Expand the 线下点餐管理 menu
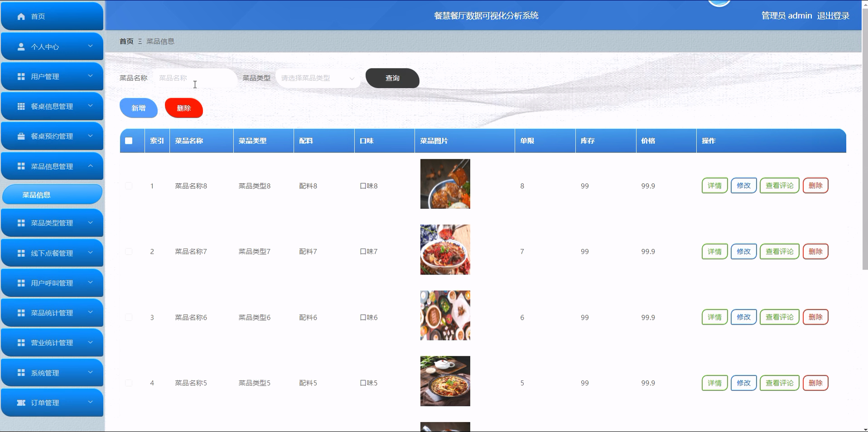 point(51,253)
